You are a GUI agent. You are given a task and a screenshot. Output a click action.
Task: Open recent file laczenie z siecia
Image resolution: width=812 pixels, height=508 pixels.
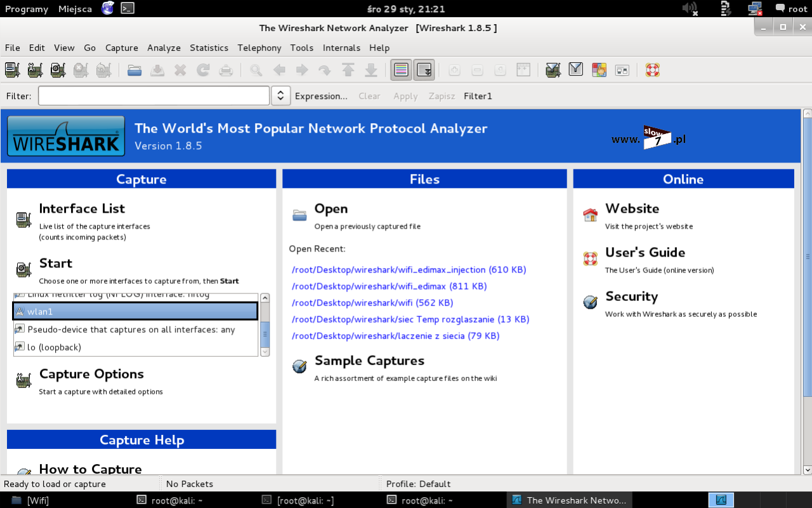click(x=396, y=335)
